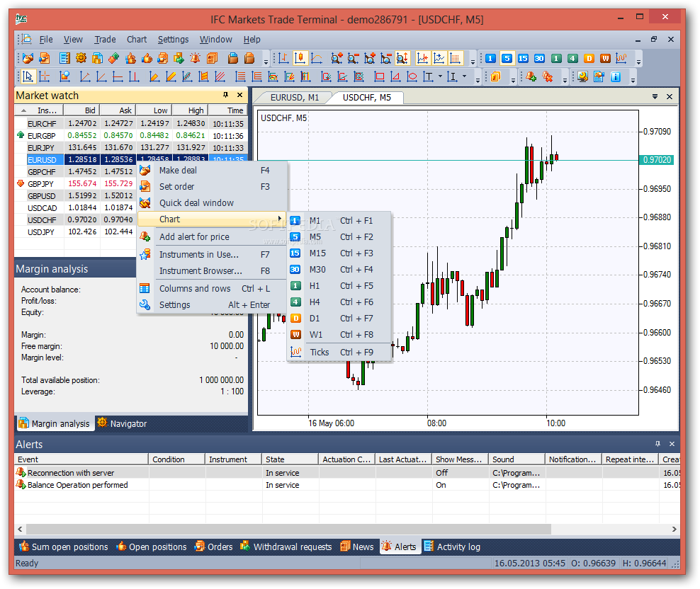Open the Activity log tab

coord(452,547)
